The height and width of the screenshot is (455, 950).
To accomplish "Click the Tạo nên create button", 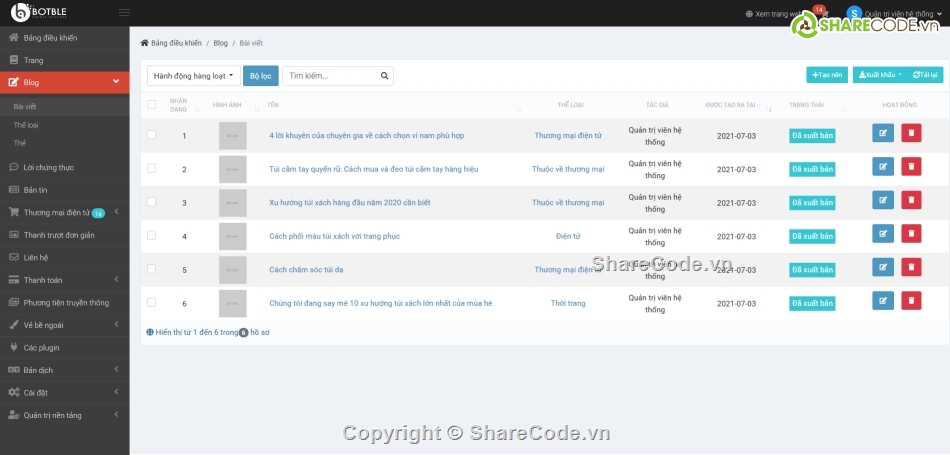I will [827, 75].
